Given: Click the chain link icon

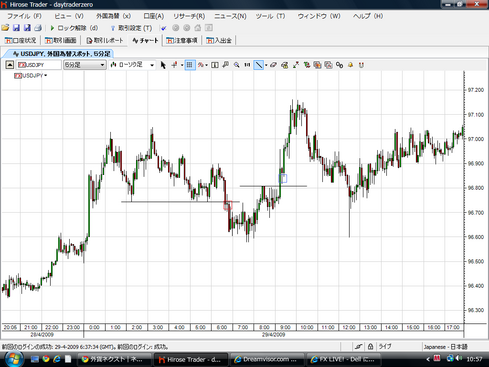Looking at the screenshot, I should (x=339, y=65).
